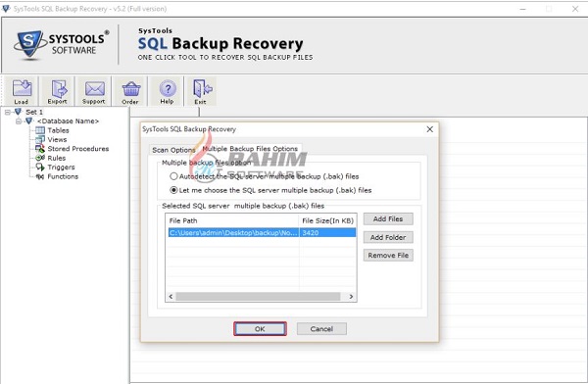This screenshot has height=384, width=588.
Task: Select Functions in the tree
Action: [63, 176]
